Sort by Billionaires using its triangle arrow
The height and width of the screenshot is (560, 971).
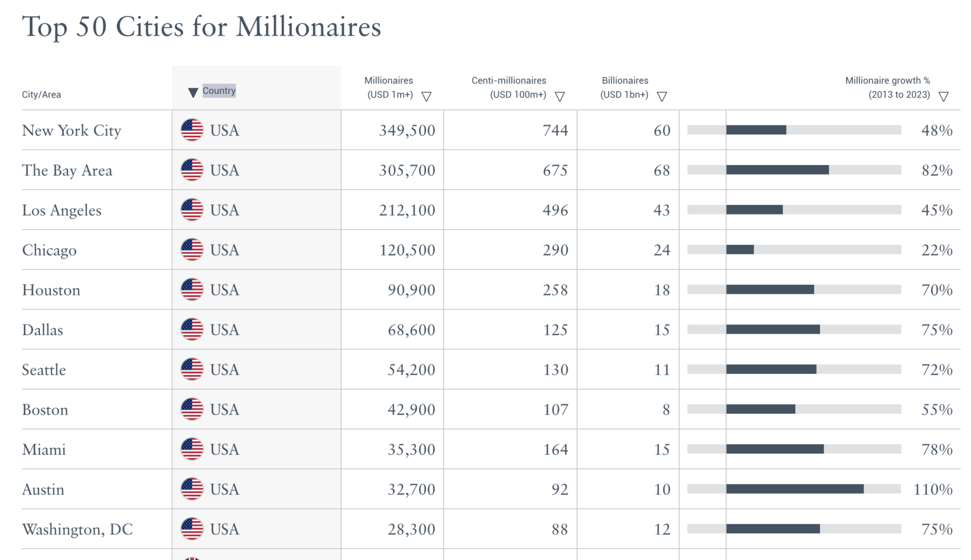tap(661, 96)
